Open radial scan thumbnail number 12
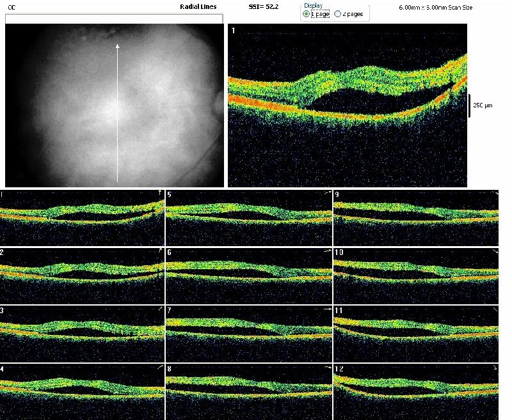This screenshot has width=512, height=420. click(416, 392)
